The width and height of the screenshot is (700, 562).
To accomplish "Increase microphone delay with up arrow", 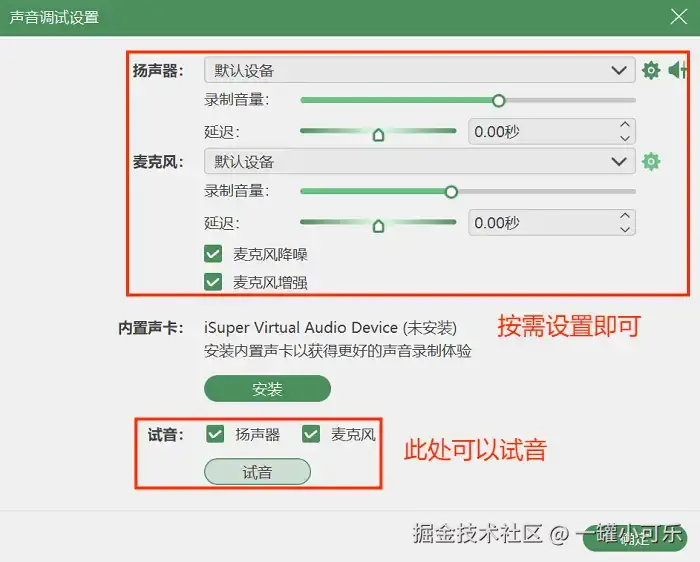I will point(625,216).
